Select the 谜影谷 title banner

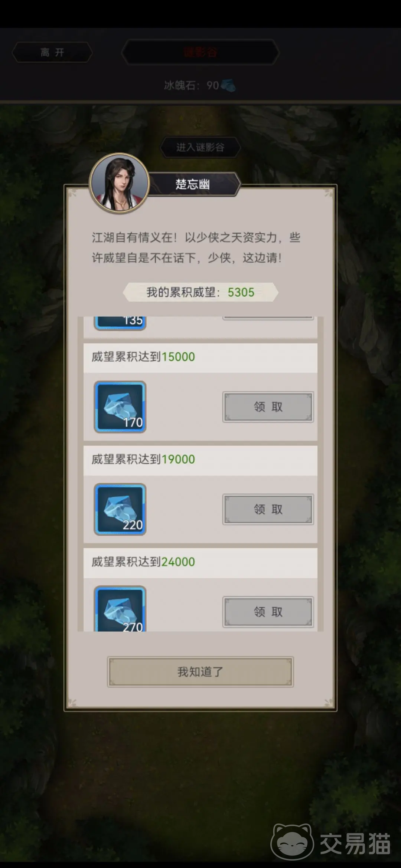(x=200, y=52)
